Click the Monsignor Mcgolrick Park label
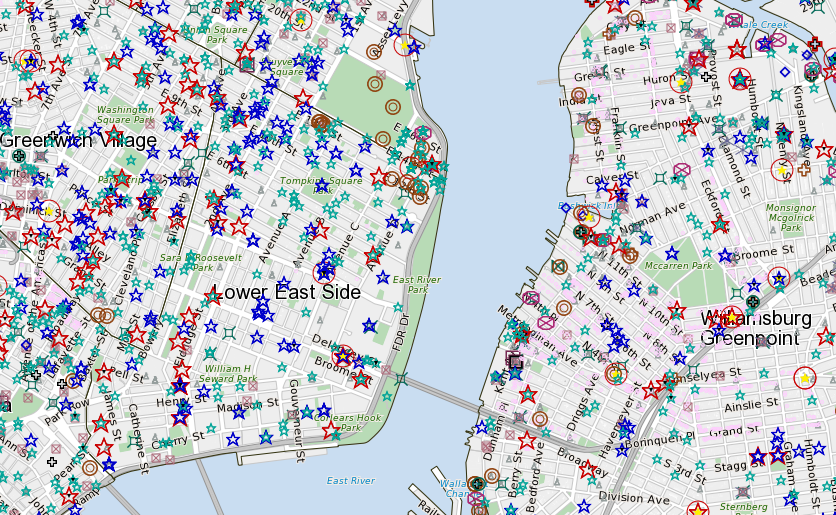Screen dimensions: 836x515 click(x=791, y=217)
